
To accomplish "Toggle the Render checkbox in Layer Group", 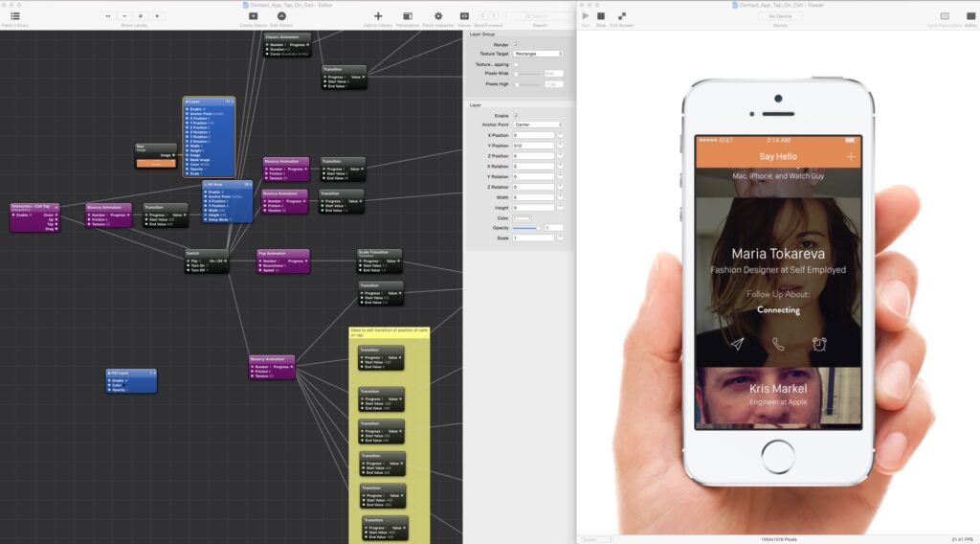I will [x=516, y=45].
